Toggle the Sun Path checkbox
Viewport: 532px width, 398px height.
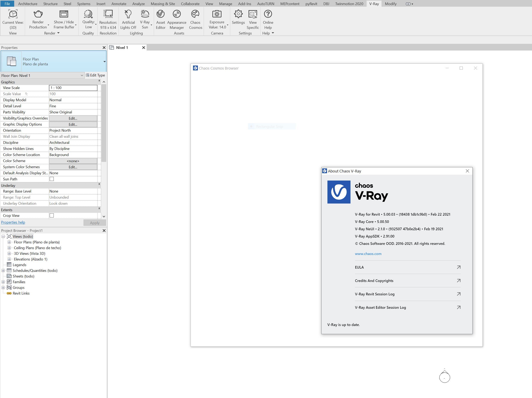click(x=52, y=179)
